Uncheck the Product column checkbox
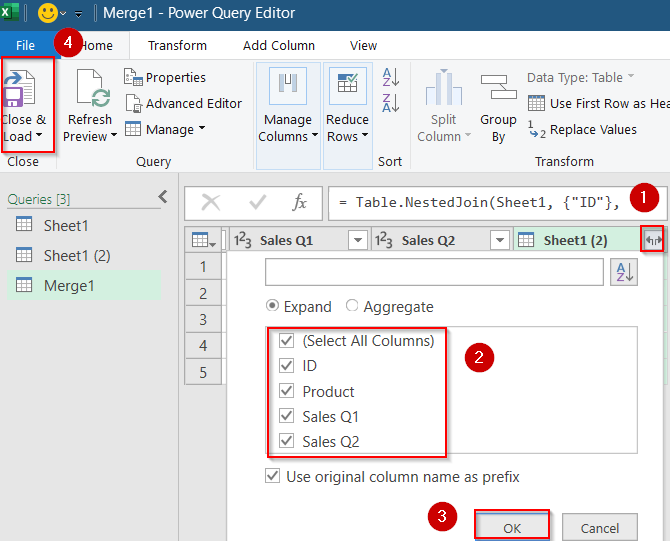This screenshot has width=670, height=541. (286, 391)
